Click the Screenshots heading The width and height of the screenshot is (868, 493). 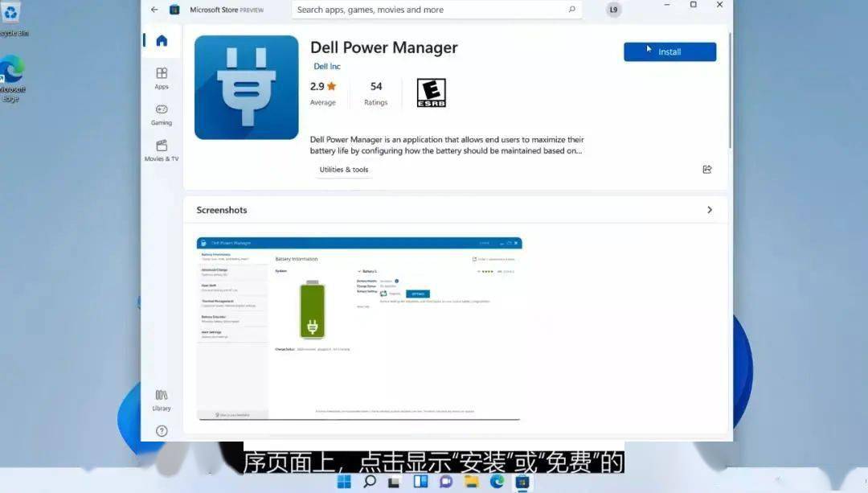click(222, 210)
